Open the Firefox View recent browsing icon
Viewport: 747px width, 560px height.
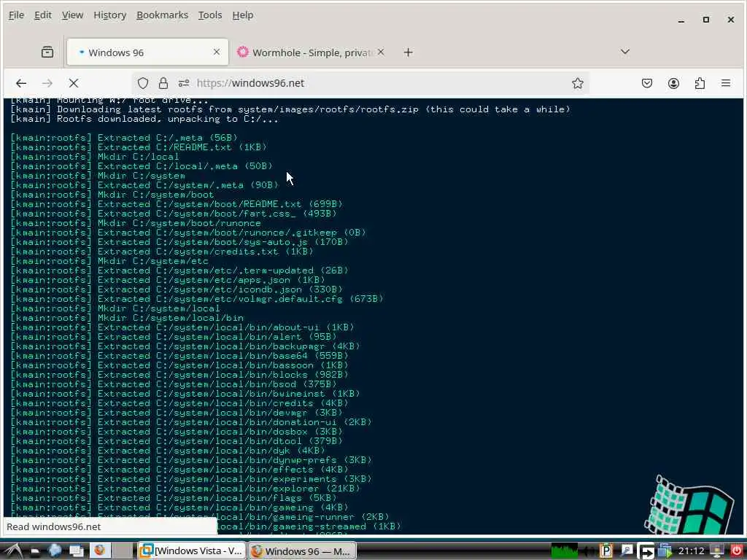tap(47, 52)
